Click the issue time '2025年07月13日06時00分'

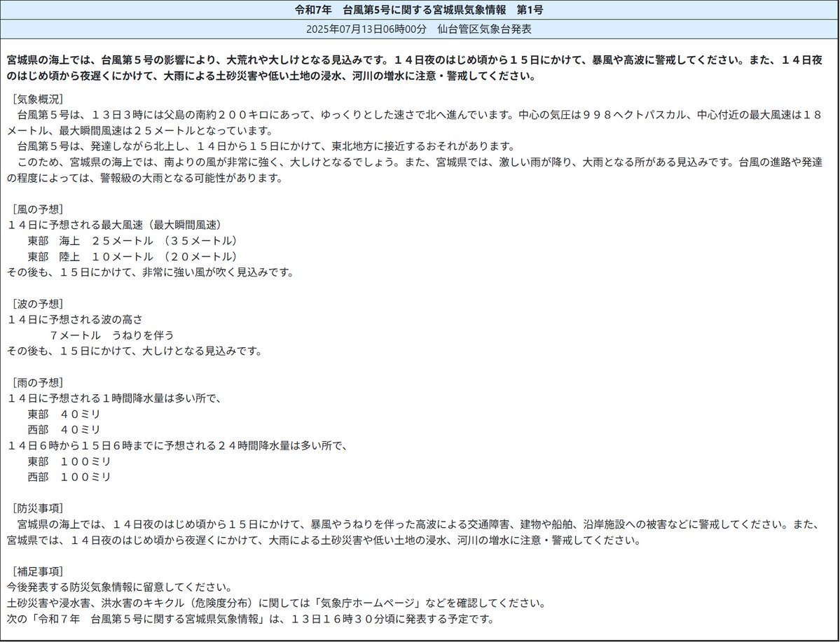click(366, 29)
